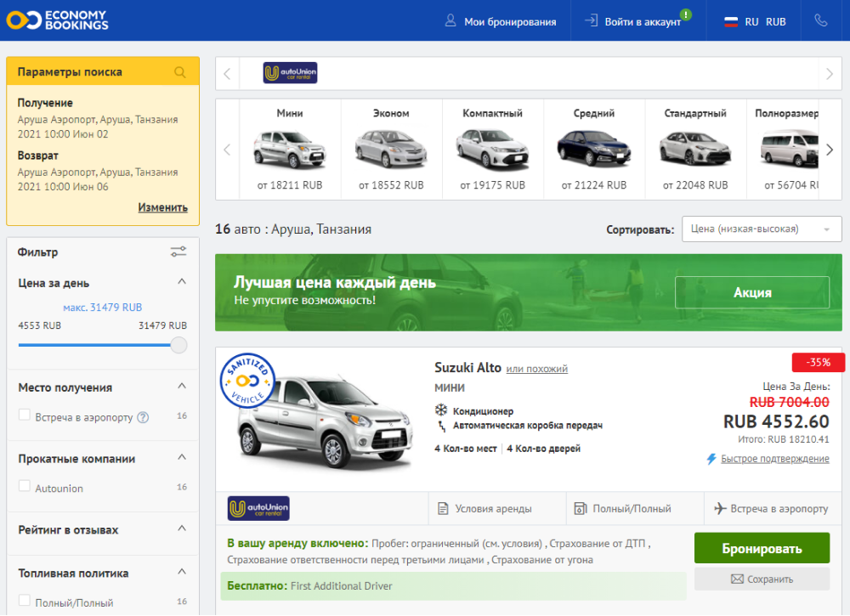Collapse the Топливная политика filter section

182,571
